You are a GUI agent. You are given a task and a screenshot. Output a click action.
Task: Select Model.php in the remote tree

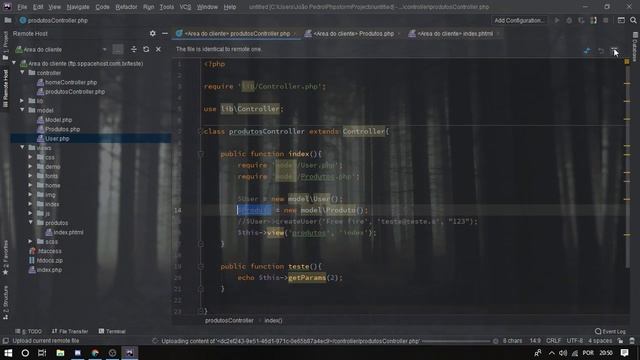pos(58,120)
